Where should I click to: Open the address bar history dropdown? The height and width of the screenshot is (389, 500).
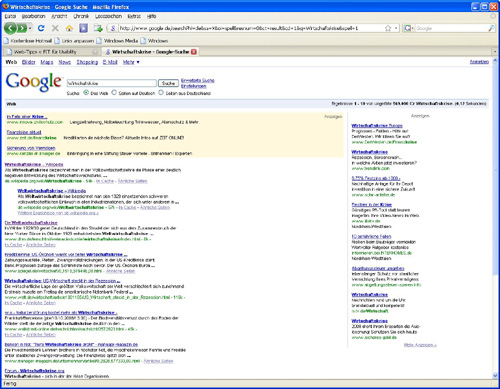click(x=396, y=28)
